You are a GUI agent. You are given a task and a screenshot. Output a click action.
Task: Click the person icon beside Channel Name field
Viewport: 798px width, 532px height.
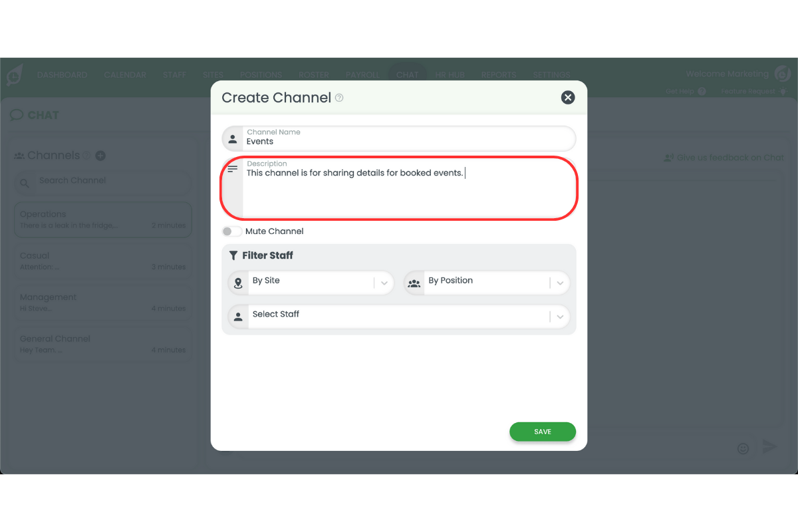click(233, 138)
